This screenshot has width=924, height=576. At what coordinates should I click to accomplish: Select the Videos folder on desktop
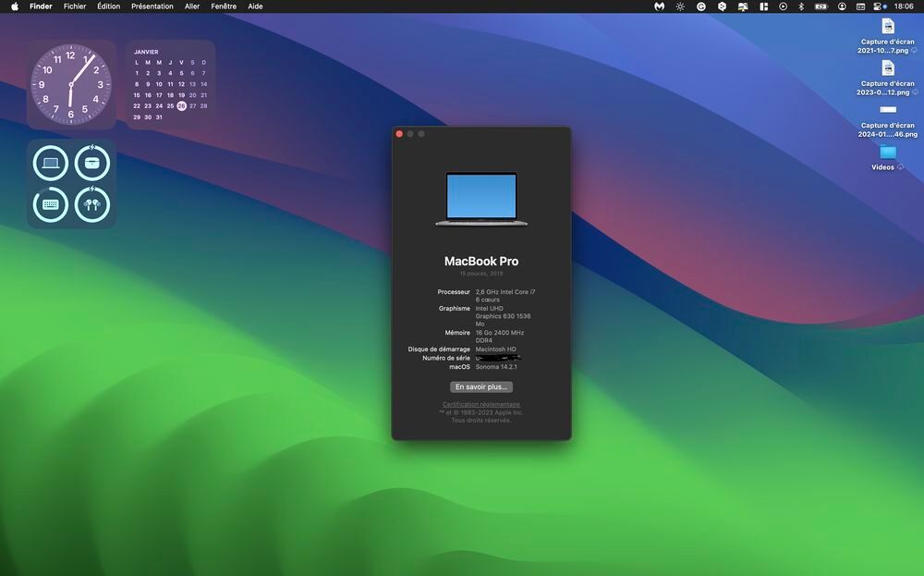pyautogui.click(x=887, y=157)
